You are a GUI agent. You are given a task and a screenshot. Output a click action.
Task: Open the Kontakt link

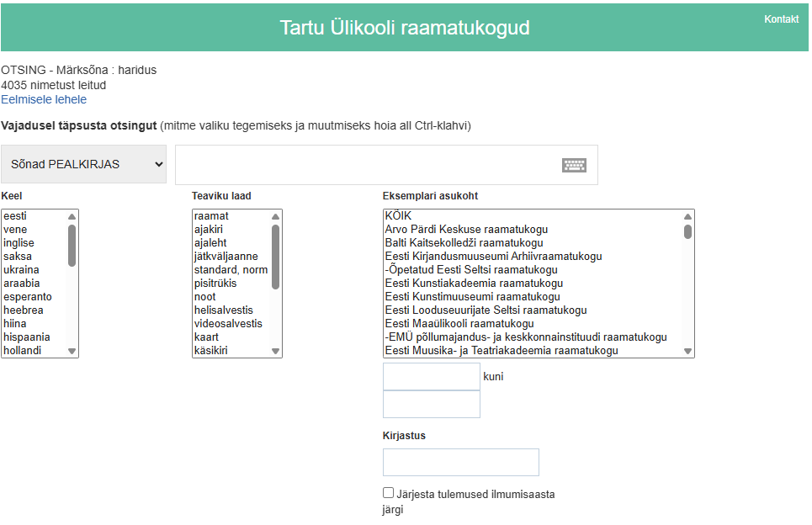point(781,19)
